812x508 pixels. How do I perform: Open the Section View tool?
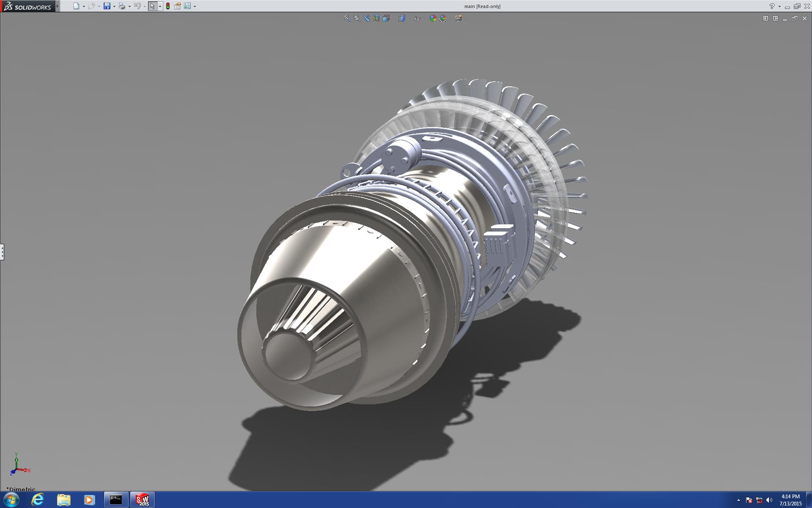coord(376,18)
